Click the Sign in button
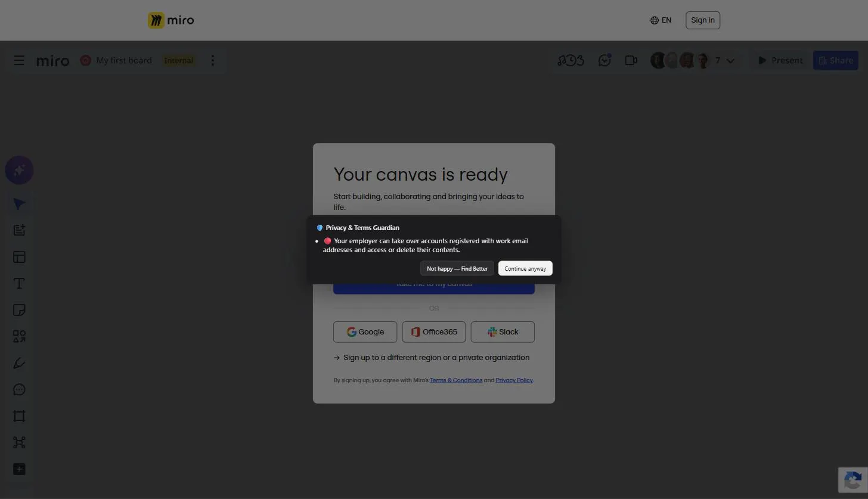Viewport: 868px width, 499px height. point(703,20)
